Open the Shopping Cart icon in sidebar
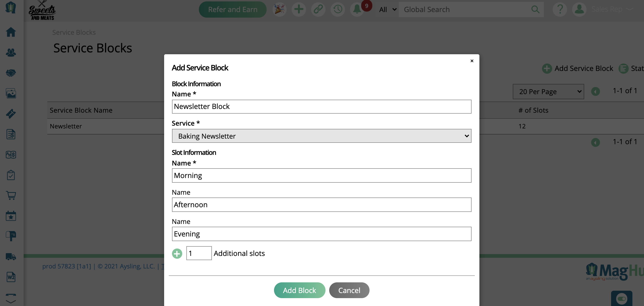Screen dimensions: 644x306 pos(11,196)
